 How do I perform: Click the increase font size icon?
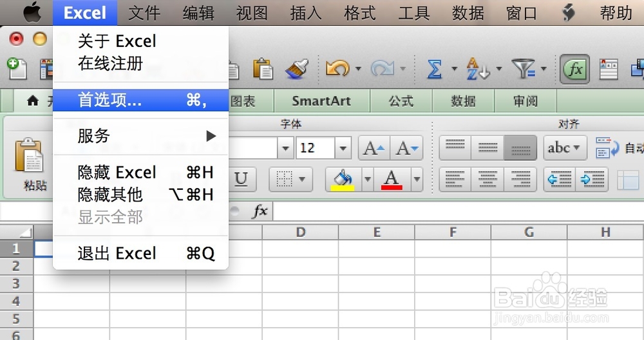pyautogui.click(x=374, y=148)
